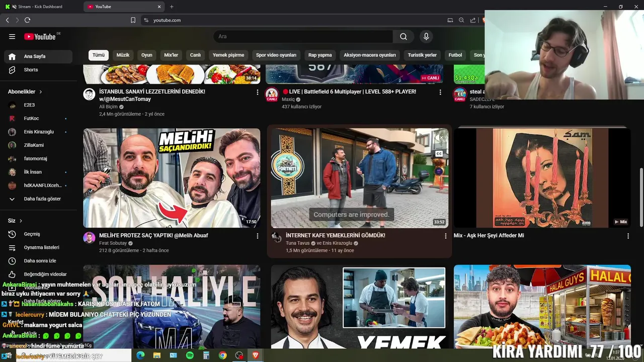644x362 pixels.
Task: Toggle CC captions on preview video
Action: (x=439, y=154)
